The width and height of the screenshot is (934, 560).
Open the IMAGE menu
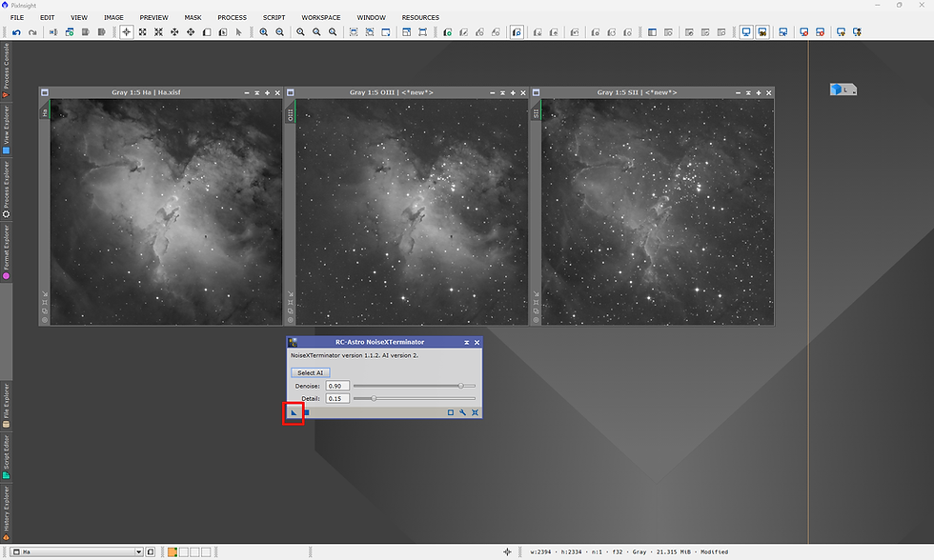click(x=113, y=18)
